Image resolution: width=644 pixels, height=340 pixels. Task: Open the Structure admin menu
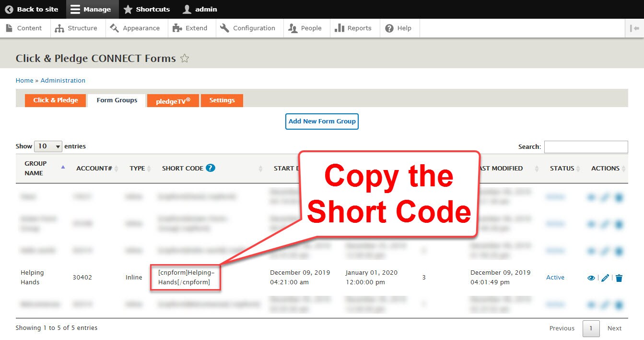pyautogui.click(x=77, y=28)
